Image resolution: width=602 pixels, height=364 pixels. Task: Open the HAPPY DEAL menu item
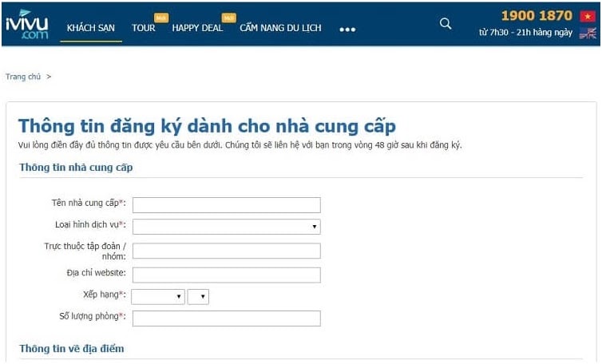[x=197, y=28]
